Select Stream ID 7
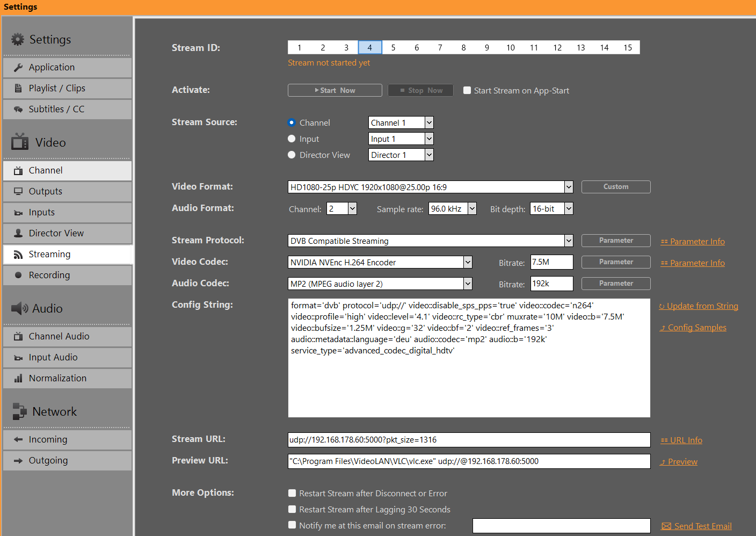The width and height of the screenshot is (756, 536). coord(440,48)
